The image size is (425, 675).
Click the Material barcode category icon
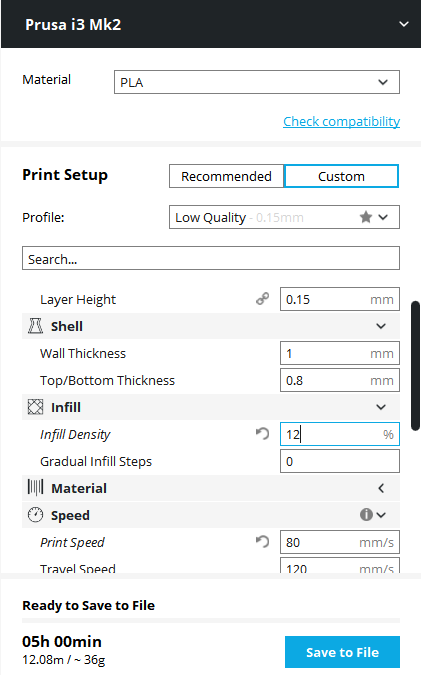point(35,488)
